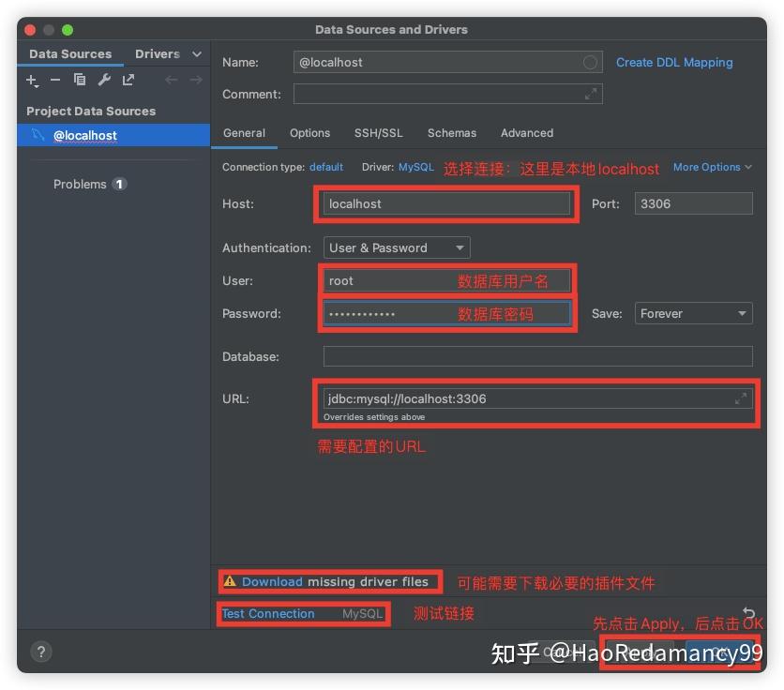
Task: Open the Save Forever dropdown
Action: [x=693, y=313]
